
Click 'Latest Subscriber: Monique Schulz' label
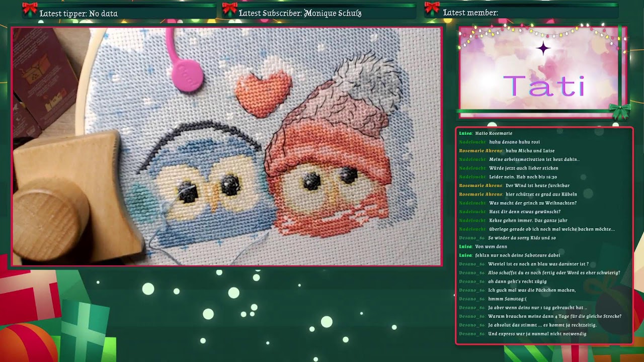[x=300, y=14]
